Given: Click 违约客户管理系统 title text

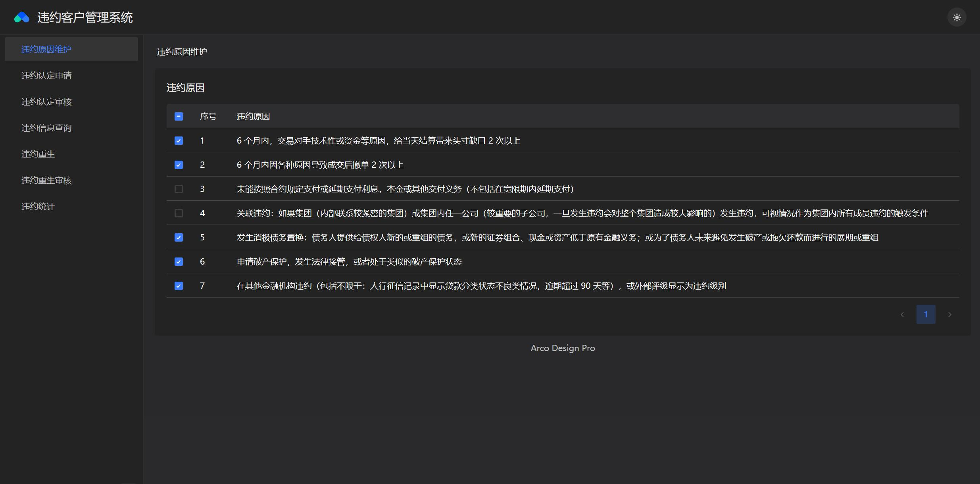Looking at the screenshot, I should point(85,17).
